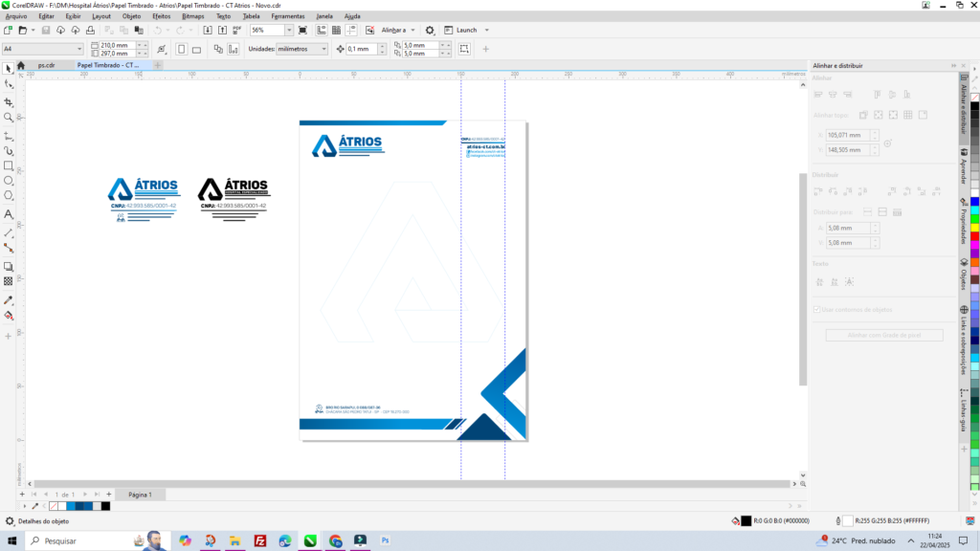
Task: Set page to Landscape orientation
Action: [196, 49]
